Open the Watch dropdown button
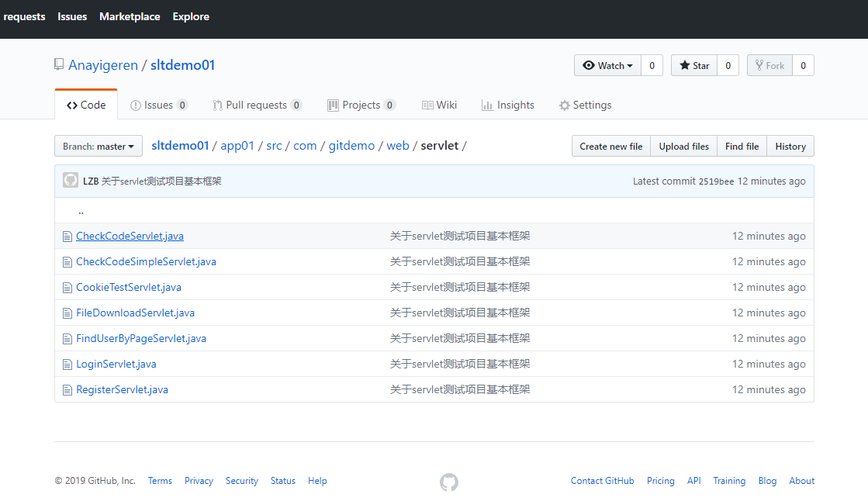 pos(607,65)
